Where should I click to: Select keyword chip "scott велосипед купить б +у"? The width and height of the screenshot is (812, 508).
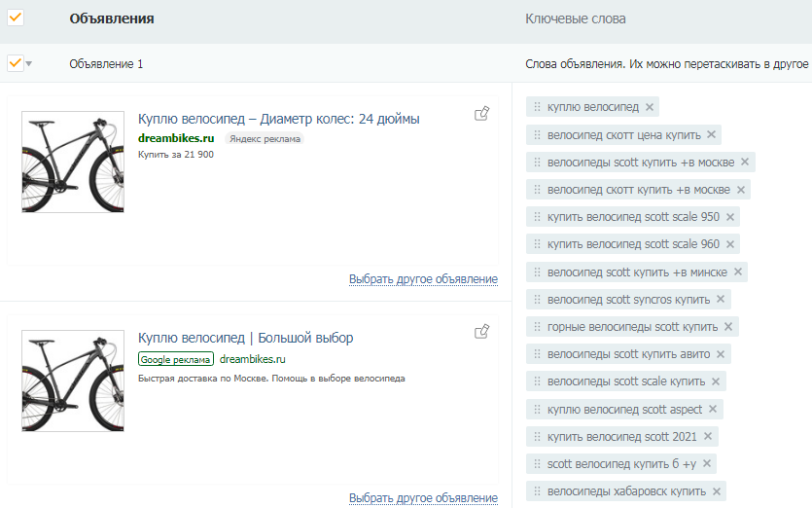[621, 464]
